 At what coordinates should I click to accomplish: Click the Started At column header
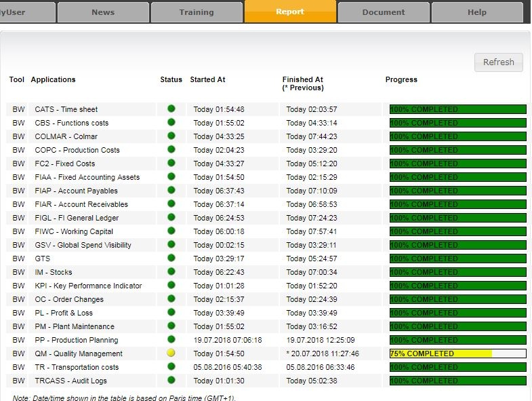(207, 79)
